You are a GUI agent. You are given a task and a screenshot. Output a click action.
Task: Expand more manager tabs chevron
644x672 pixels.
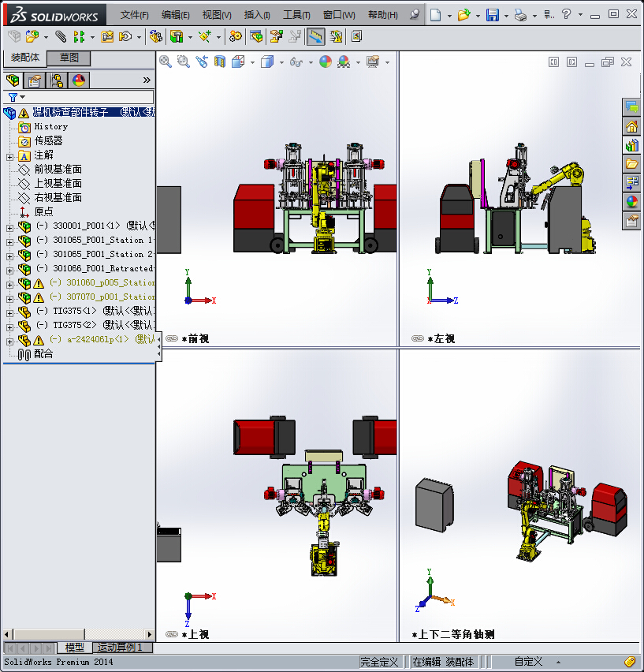147,80
